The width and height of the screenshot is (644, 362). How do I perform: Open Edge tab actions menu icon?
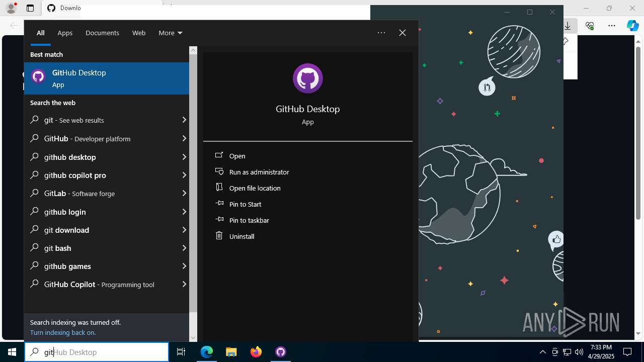[30, 8]
